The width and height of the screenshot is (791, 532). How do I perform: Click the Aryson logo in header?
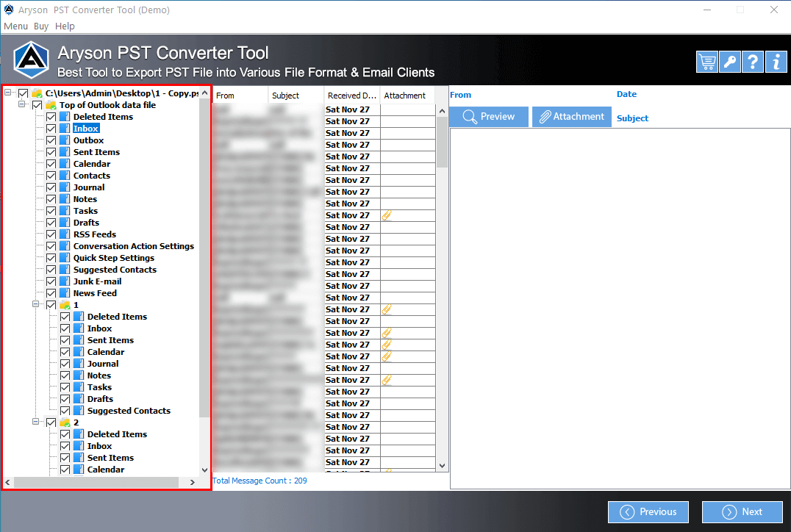(31, 60)
